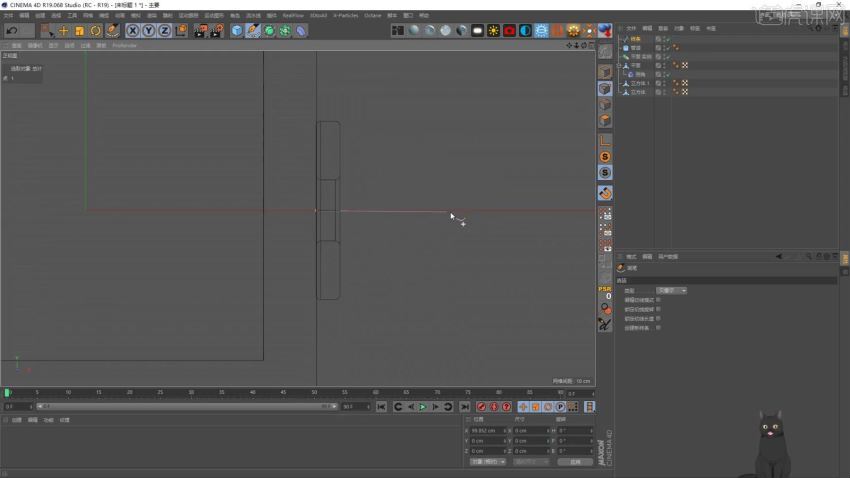This screenshot has height=478, width=850.
Task: Collapse the 平面 object tree node
Action: [x=620, y=65]
